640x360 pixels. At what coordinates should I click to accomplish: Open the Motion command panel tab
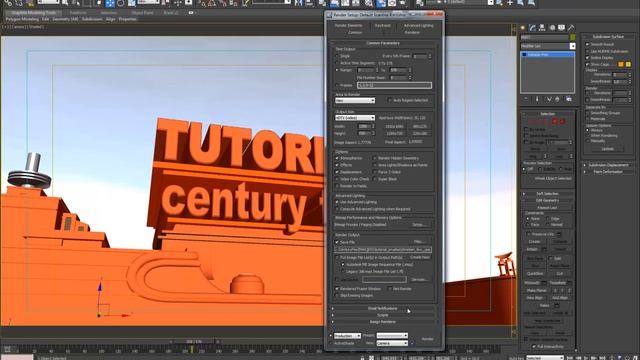552,27
